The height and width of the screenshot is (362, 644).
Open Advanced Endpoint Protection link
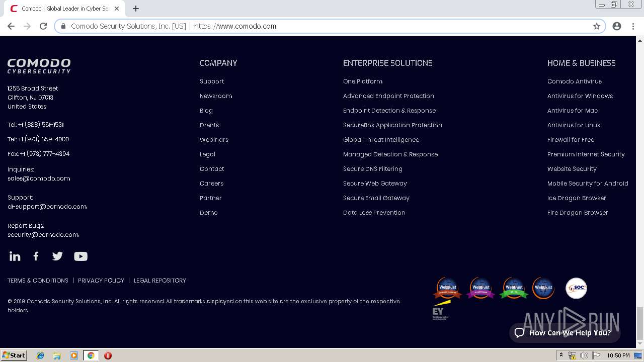pos(388,96)
